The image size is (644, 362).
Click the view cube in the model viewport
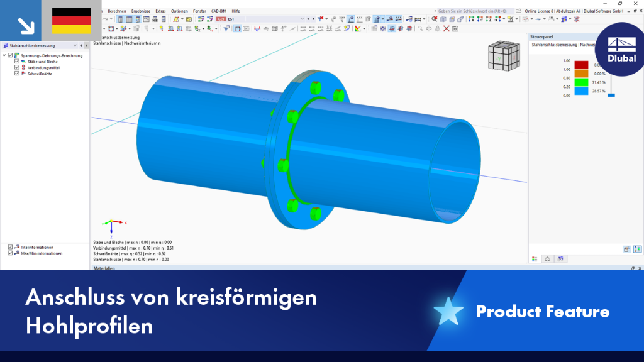click(x=504, y=56)
